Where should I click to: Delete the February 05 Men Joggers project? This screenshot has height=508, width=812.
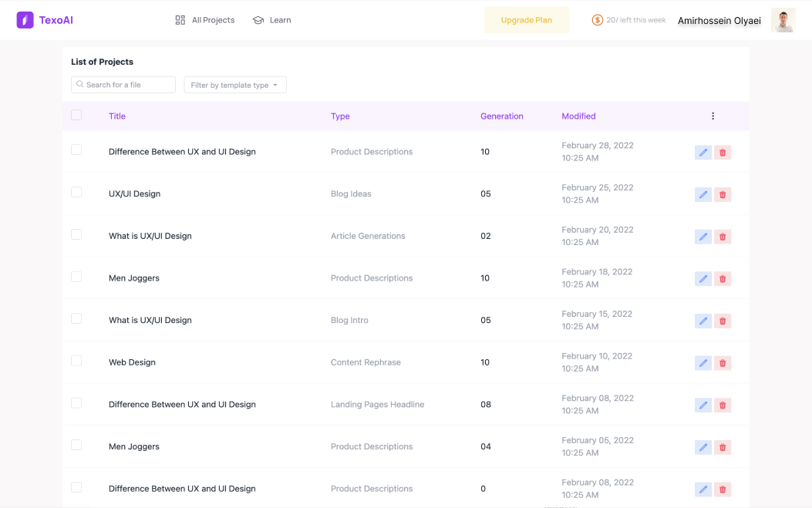pyautogui.click(x=723, y=447)
